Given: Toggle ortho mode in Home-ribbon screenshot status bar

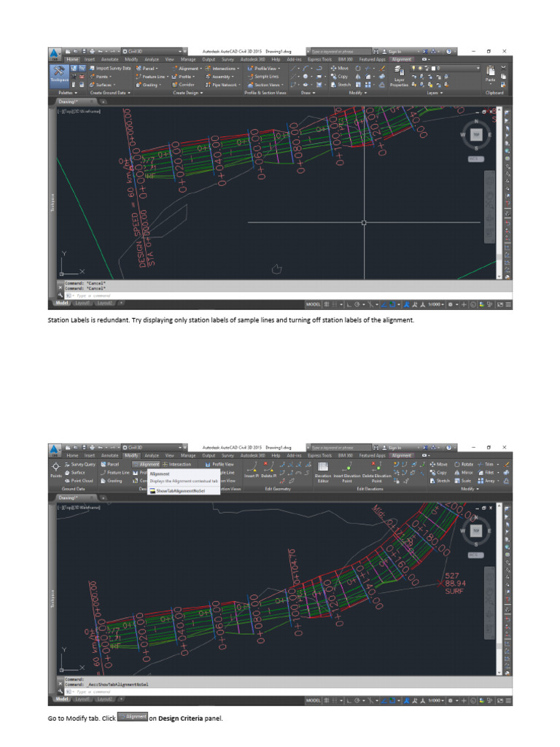Looking at the screenshot, I should point(349,304).
